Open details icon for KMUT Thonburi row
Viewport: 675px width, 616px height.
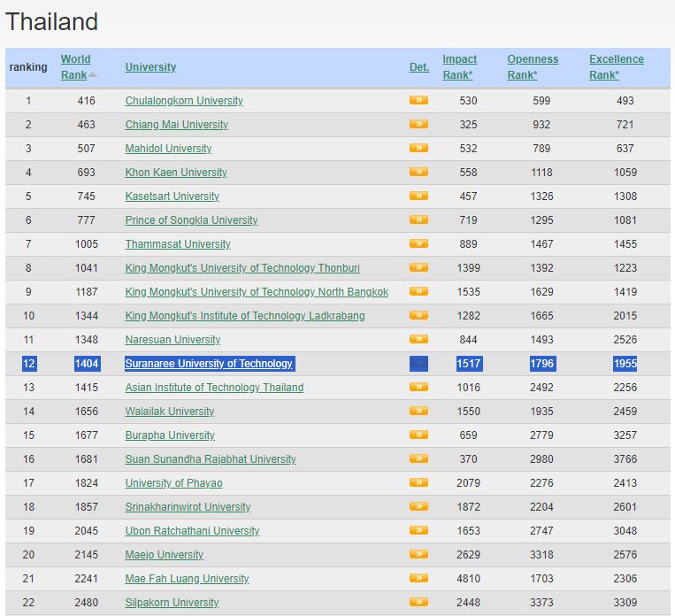(x=418, y=267)
